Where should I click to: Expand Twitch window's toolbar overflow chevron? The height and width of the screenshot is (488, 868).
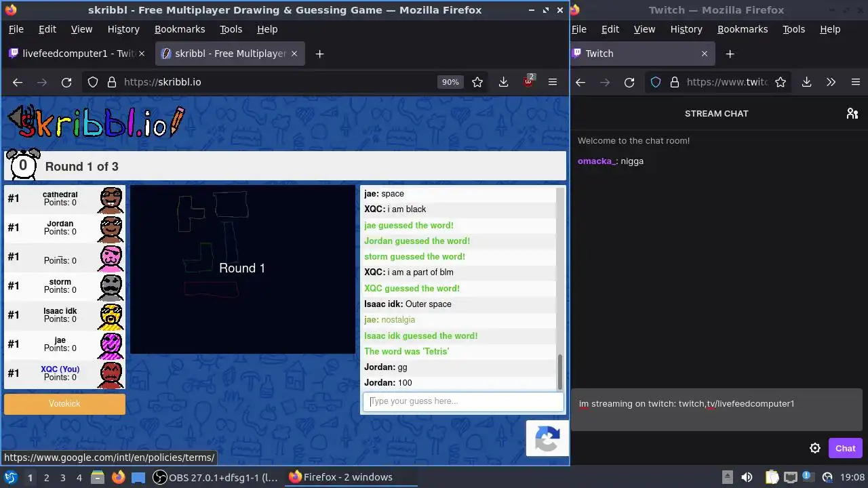point(831,82)
